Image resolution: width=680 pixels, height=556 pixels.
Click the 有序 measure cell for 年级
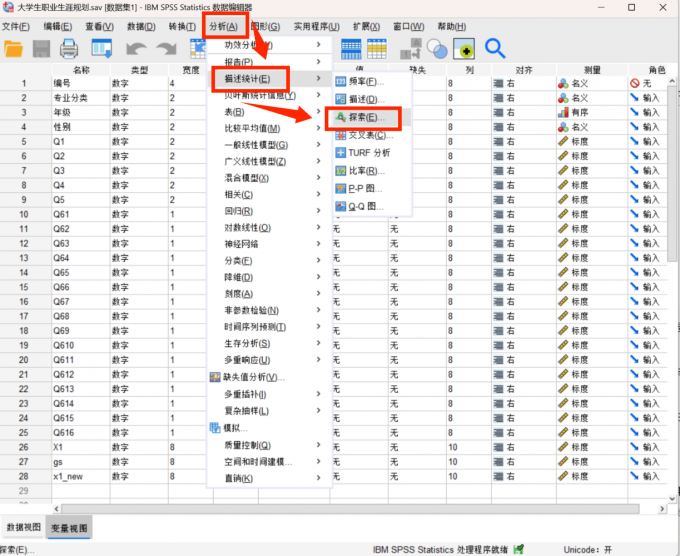click(592, 112)
